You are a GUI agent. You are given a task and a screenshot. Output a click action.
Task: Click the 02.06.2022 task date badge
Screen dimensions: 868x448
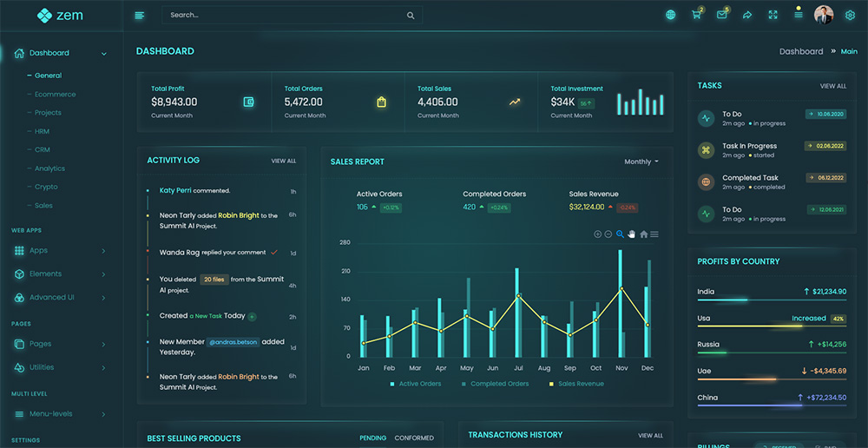pyautogui.click(x=825, y=146)
